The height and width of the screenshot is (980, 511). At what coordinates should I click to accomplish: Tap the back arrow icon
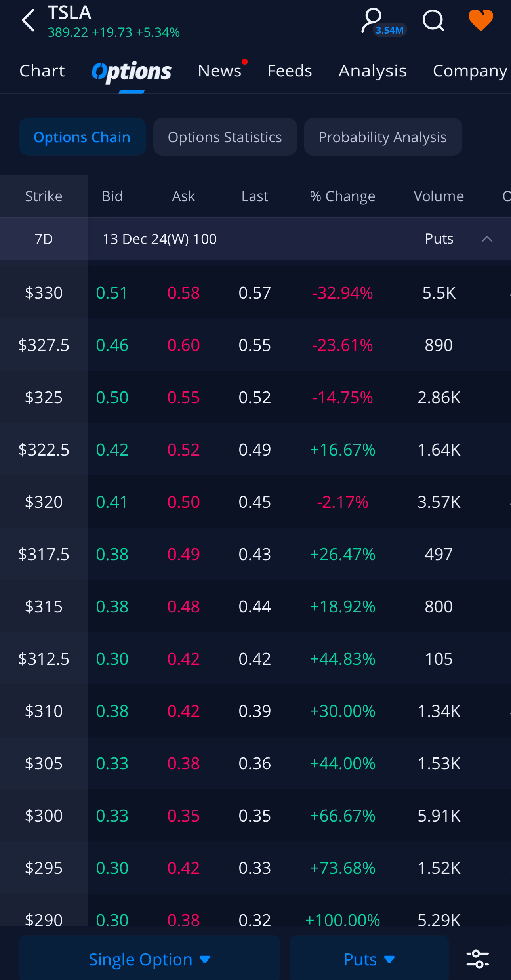29,21
